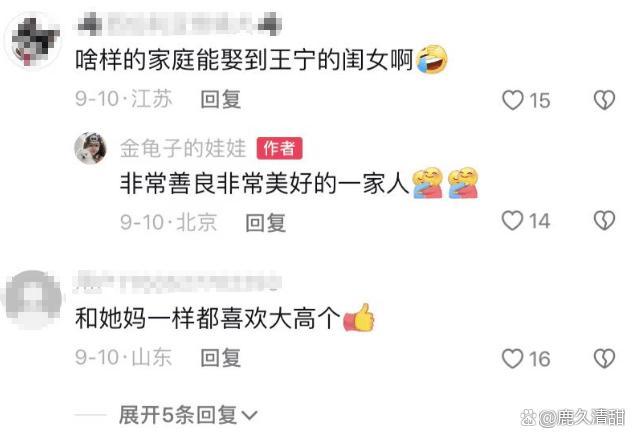Image resolution: width=638 pixels, height=441 pixels.
Task: Open 金龟子的娃娃 avatar profile
Action: 90,148
